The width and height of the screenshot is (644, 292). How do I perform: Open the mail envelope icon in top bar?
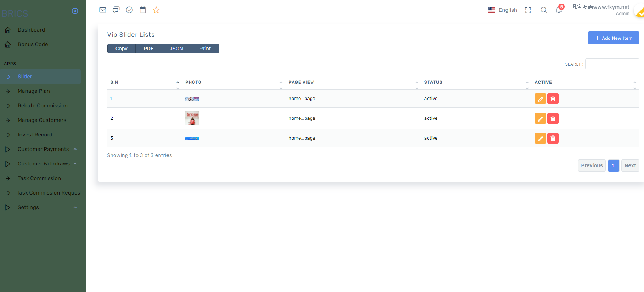click(103, 10)
